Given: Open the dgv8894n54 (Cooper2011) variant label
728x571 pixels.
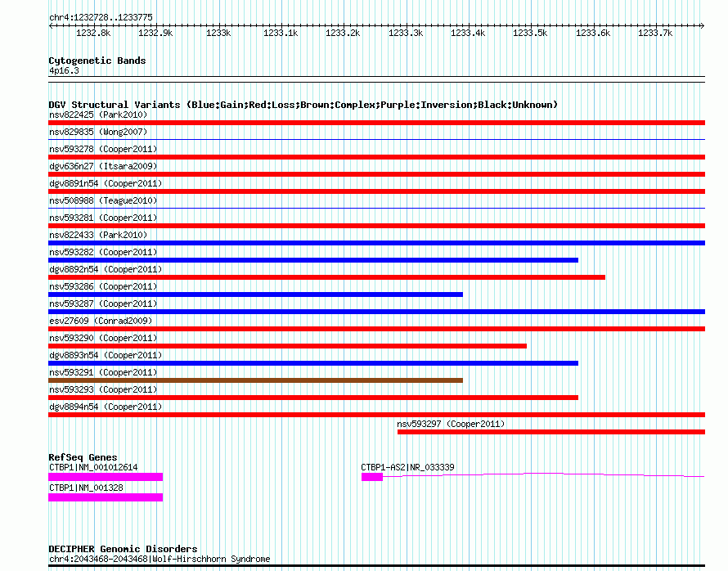Looking at the screenshot, I should pyautogui.click(x=106, y=407).
